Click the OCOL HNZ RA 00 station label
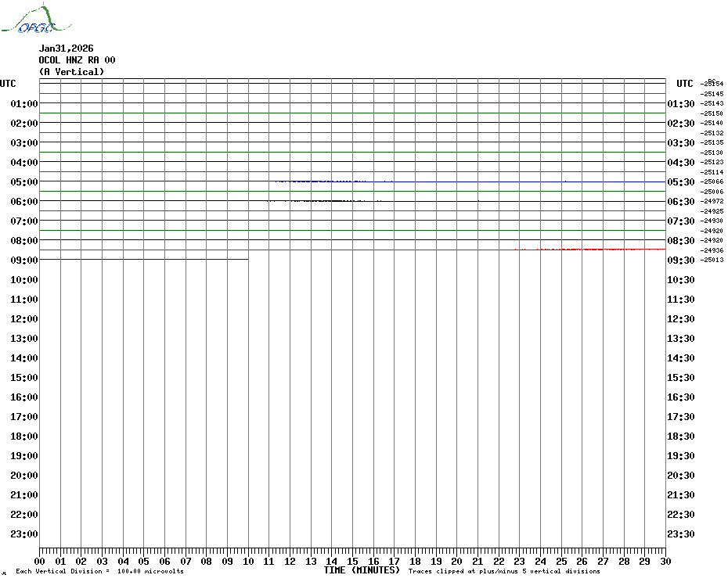Image resolution: width=728 pixels, height=582 pixels. click(77, 60)
